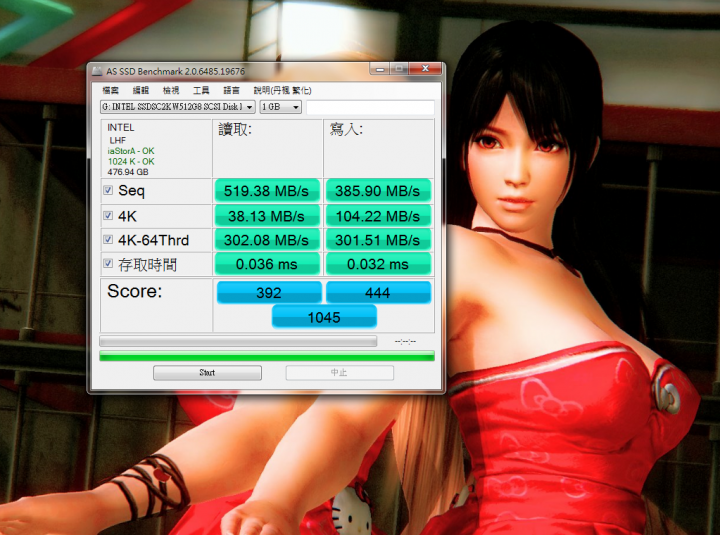Open the 編輯 menu
Viewport: 720px width, 535px height.
tap(141, 90)
